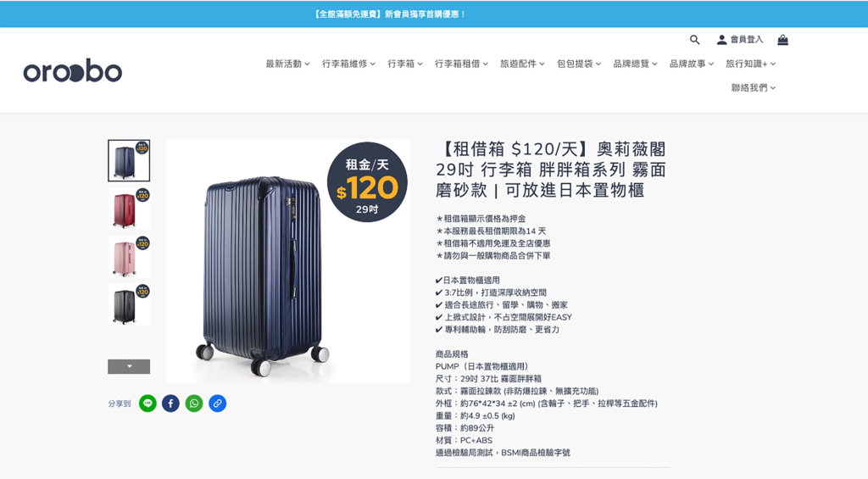Open the shopping bag cart icon

pyautogui.click(x=782, y=40)
